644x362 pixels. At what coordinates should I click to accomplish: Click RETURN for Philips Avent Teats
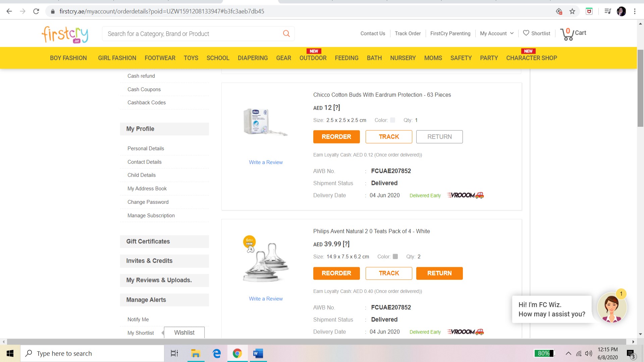(x=439, y=273)
